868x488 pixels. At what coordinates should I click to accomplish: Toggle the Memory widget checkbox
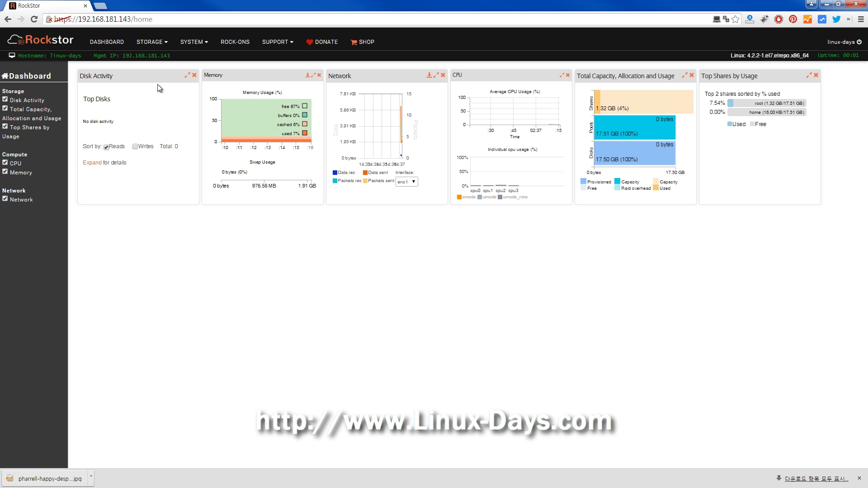tap(5, 172)
